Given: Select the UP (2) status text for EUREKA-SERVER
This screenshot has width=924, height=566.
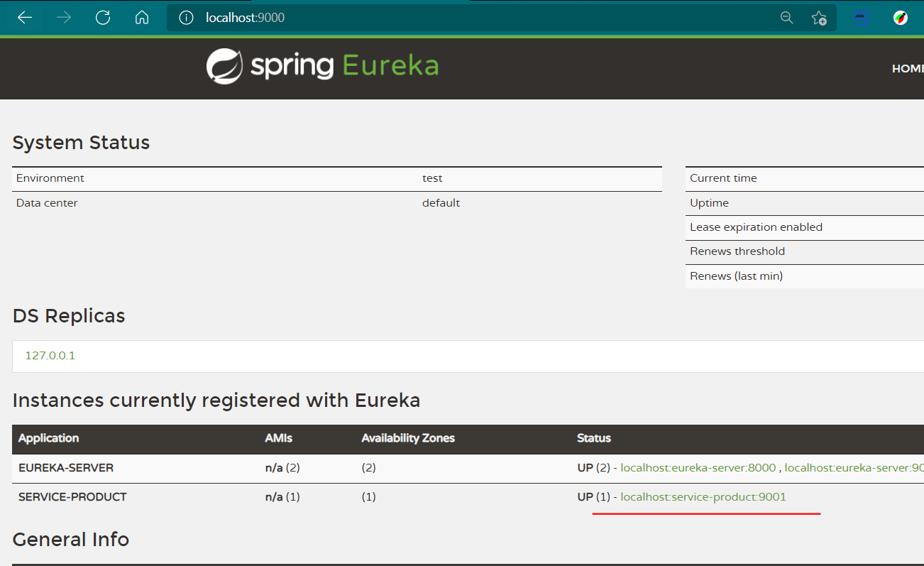Looking at the screenshot, I should [x=594, y=468].
